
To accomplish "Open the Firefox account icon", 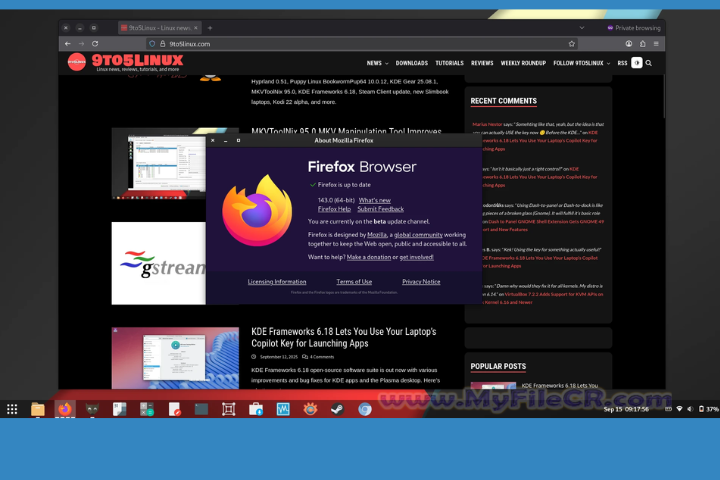I will (x=629, y=44).
